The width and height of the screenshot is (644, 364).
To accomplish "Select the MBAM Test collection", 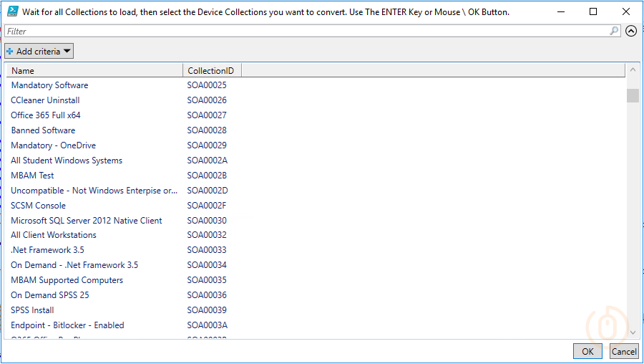I will pos(32,176).
